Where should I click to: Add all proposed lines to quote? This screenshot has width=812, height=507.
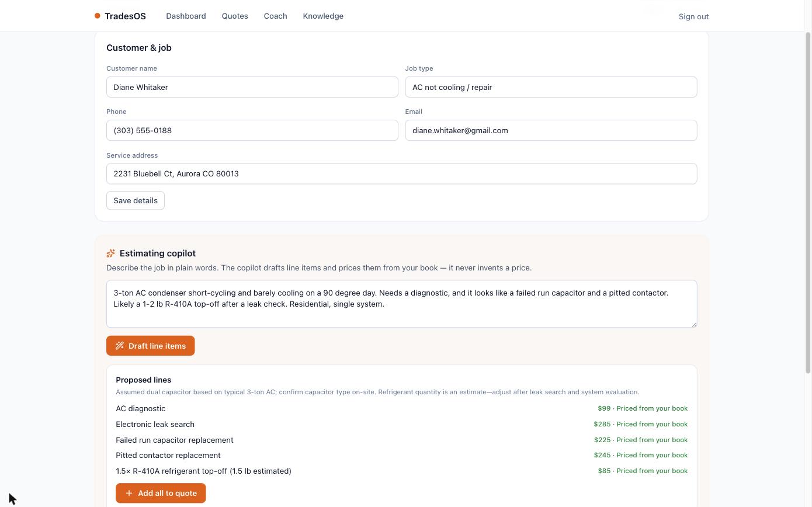click(161, 493)
